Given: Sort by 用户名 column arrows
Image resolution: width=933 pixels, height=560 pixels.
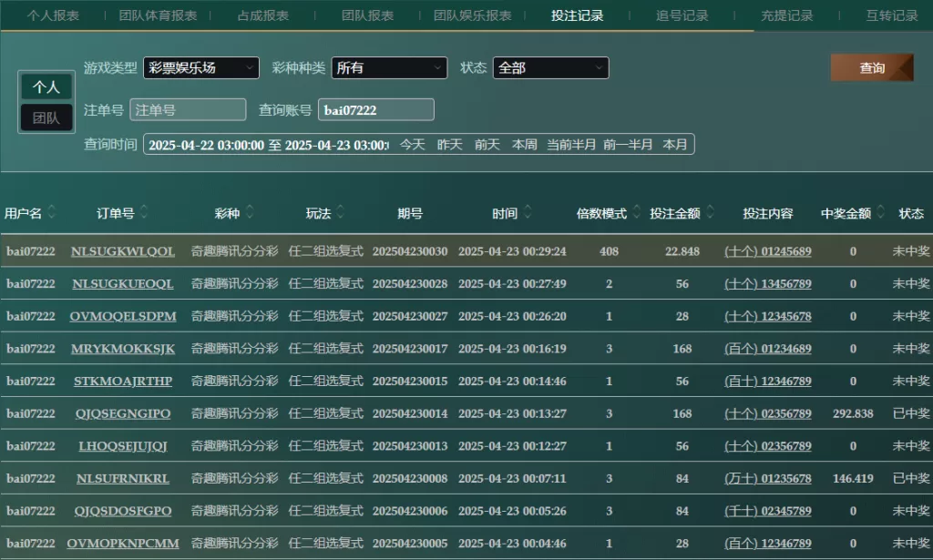Looking at the screenshot, I should pyautogui.click(x=52, y=211).
